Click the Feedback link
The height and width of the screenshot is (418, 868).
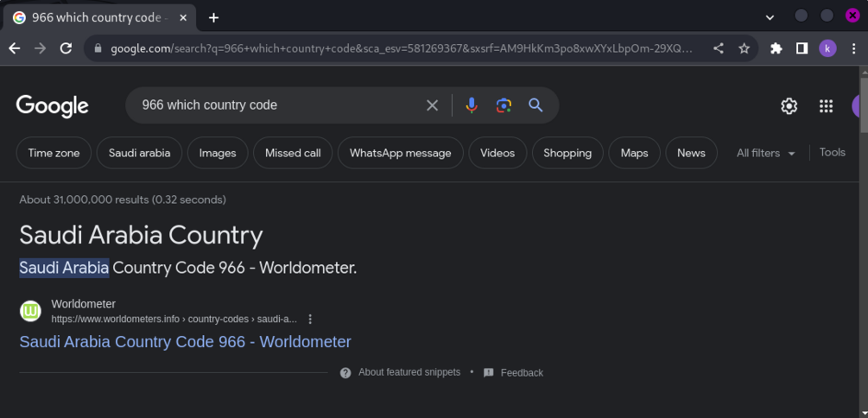point(522,372)
